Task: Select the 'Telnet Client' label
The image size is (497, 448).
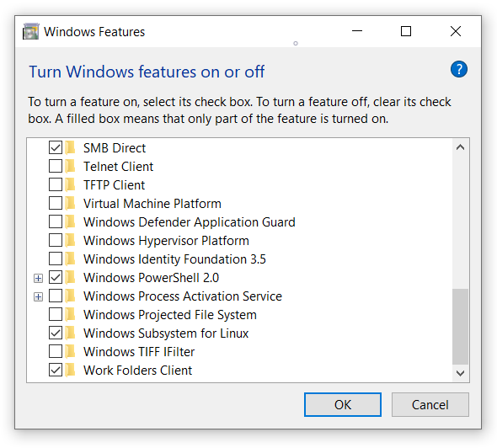Action: pos(118,167)
